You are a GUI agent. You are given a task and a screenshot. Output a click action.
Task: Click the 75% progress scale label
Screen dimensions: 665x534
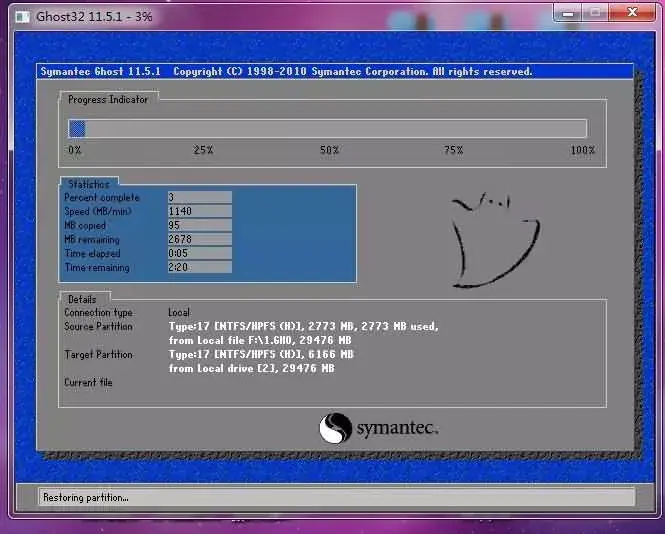coord(453,150)
